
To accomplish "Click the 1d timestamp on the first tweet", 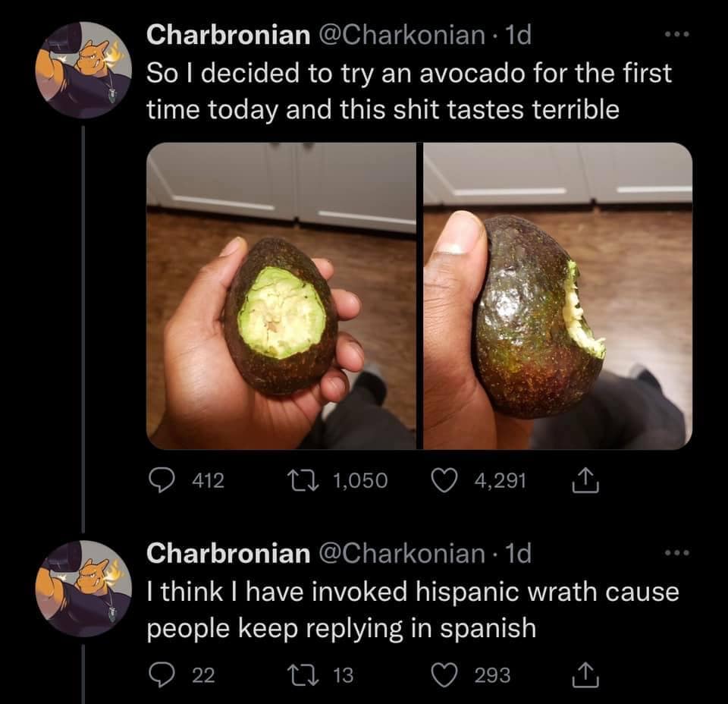I will pos(521,34).
